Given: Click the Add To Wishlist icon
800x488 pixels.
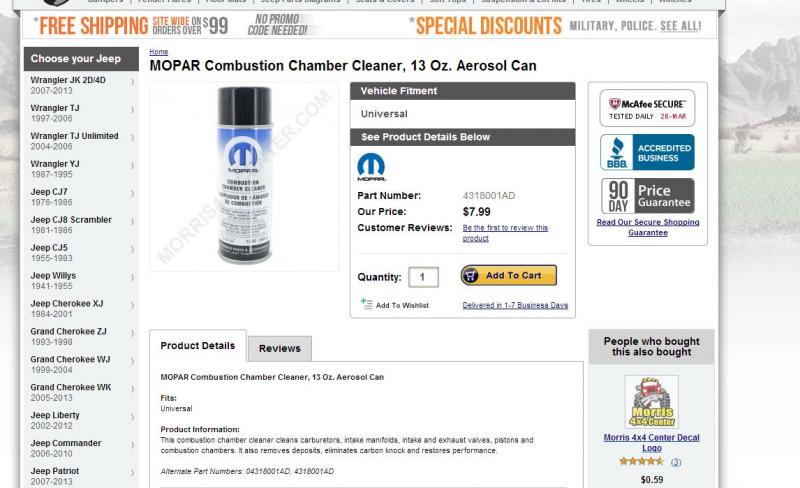Looking at the screenshot, I should point(366,304).
